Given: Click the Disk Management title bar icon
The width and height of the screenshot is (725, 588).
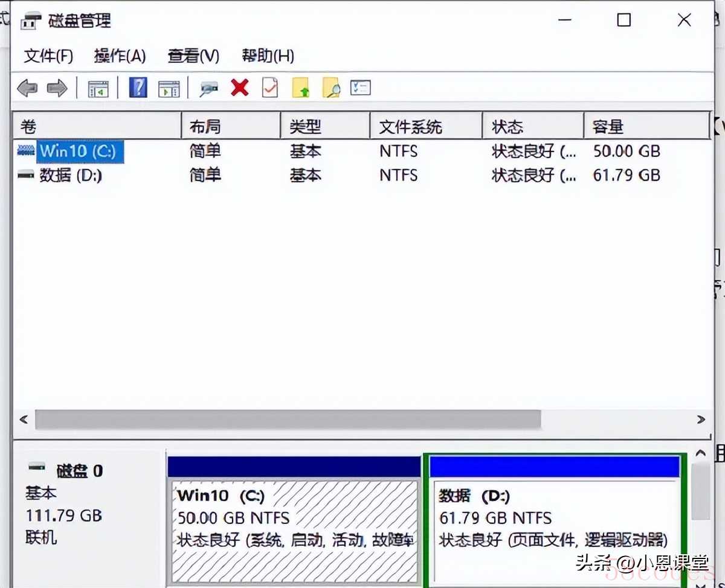Looking at the screenshot, I should pos(31,21).
